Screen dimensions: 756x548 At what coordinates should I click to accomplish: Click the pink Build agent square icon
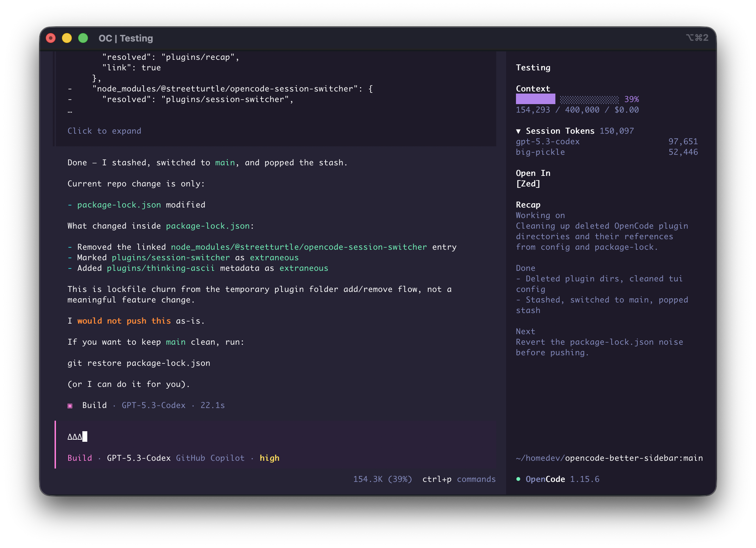point(70,406)
